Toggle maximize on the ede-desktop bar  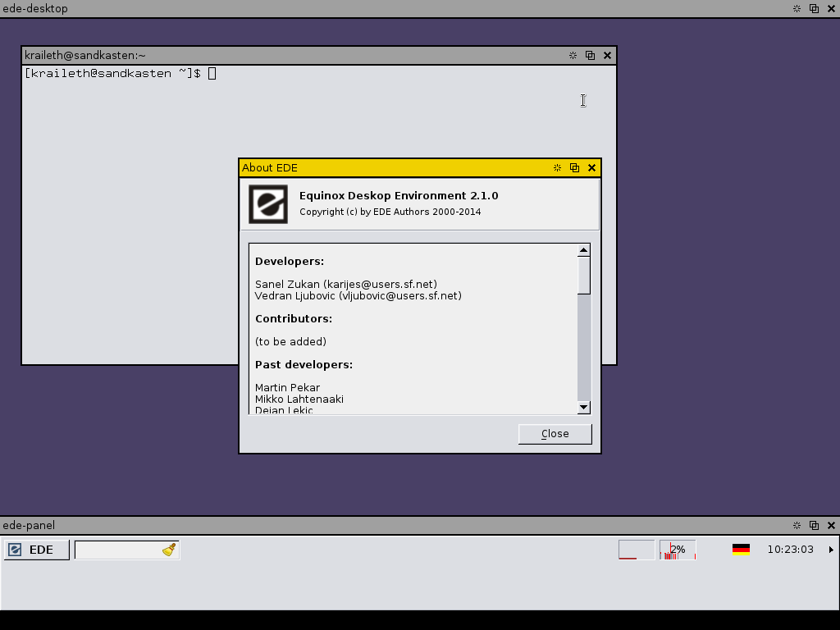[x=813, y=8]
